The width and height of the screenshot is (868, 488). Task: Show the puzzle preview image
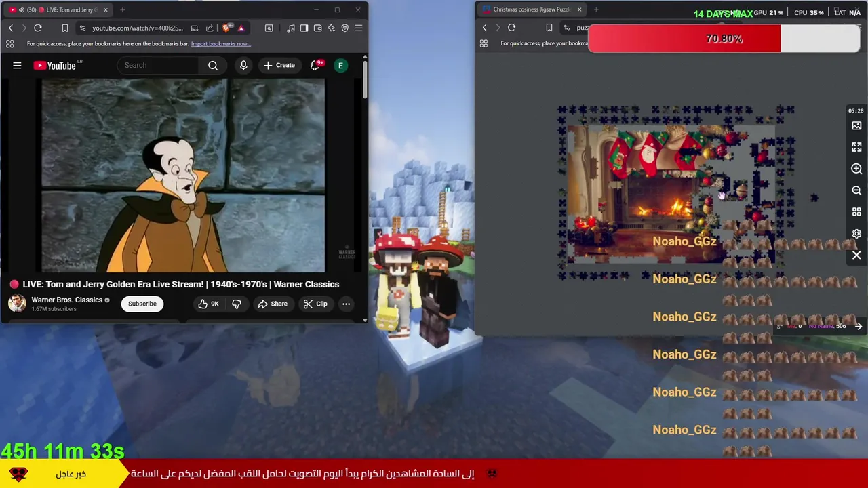click(856, 125)
